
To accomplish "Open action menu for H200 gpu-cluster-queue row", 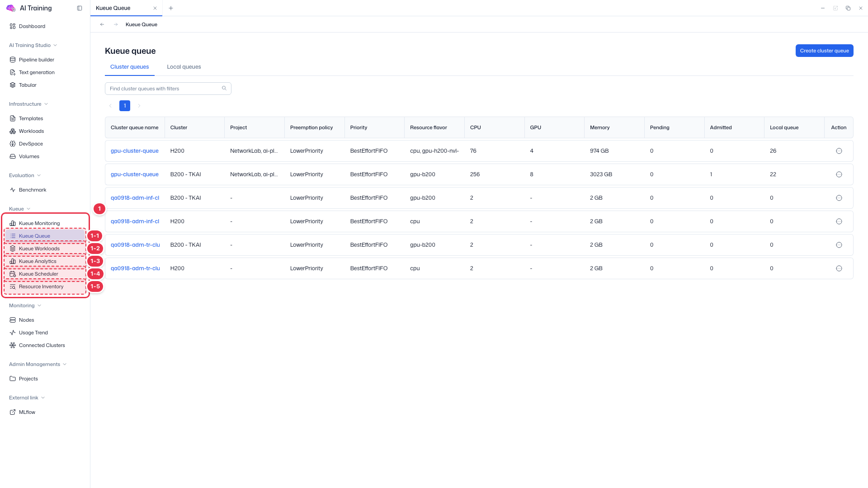I will [x=839, y=151].
